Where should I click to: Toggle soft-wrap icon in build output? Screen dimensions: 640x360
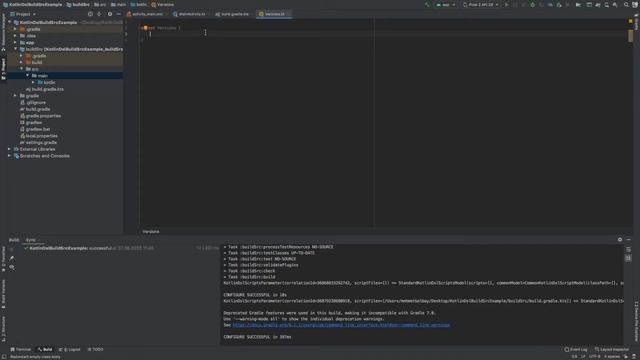point(628,250)
